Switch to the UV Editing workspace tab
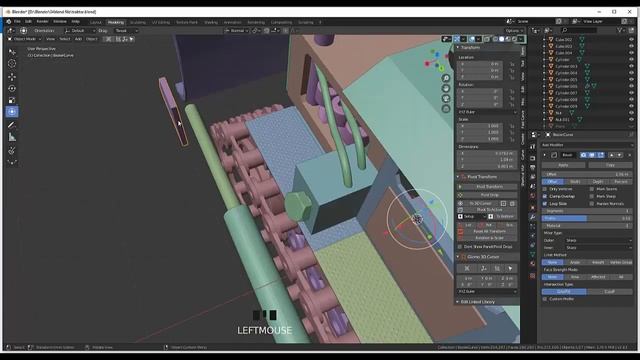Image resolution: width=640 pixels, height=360 pixels. point(161,22)
